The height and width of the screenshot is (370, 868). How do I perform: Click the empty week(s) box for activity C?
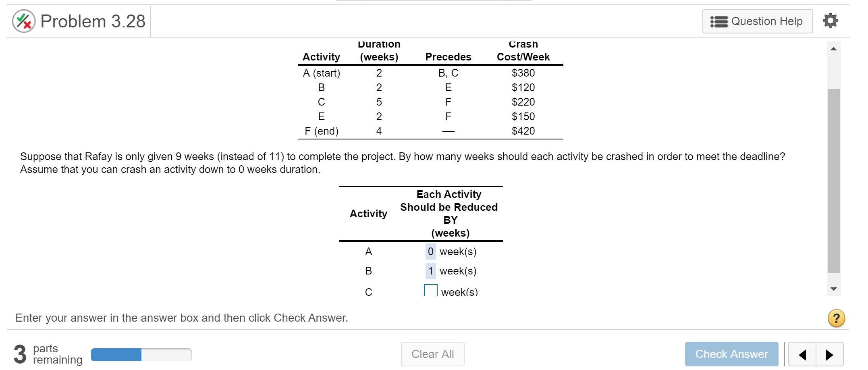[x=430, y=289]
